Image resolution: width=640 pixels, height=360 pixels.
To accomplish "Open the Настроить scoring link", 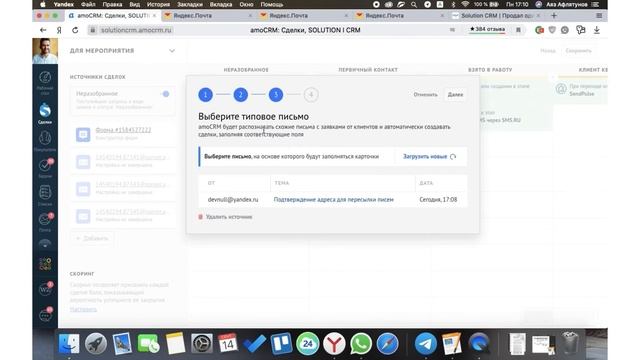I will pos(83,309).
